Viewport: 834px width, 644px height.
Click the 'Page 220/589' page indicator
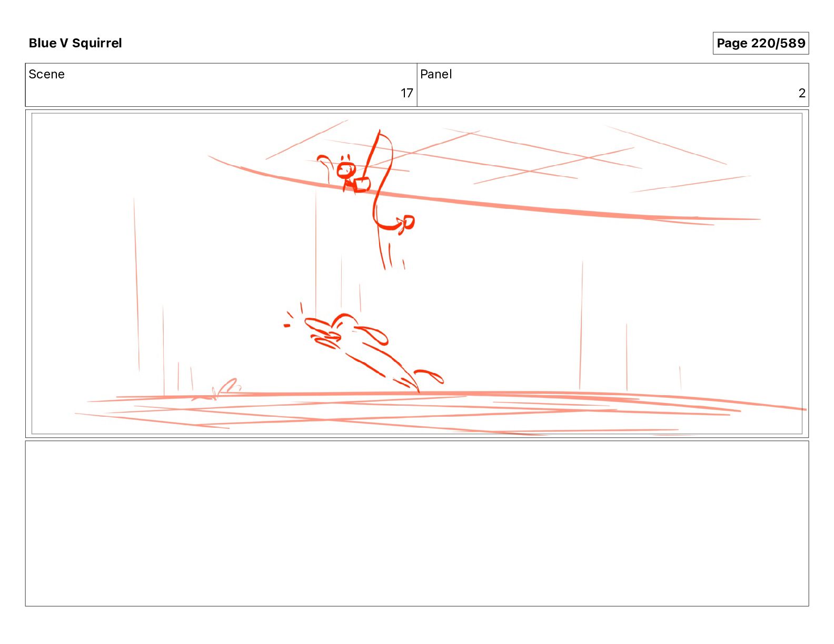point(760,43)
